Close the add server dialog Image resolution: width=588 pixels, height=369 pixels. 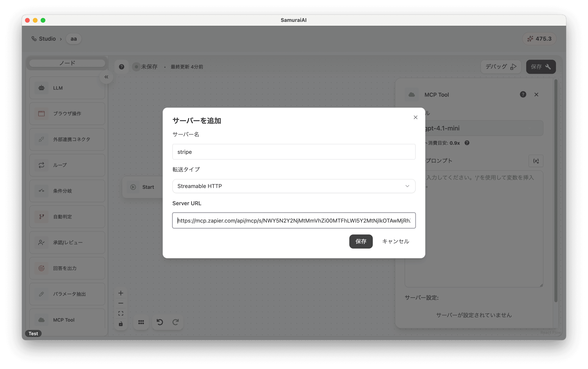pos(415,117)
